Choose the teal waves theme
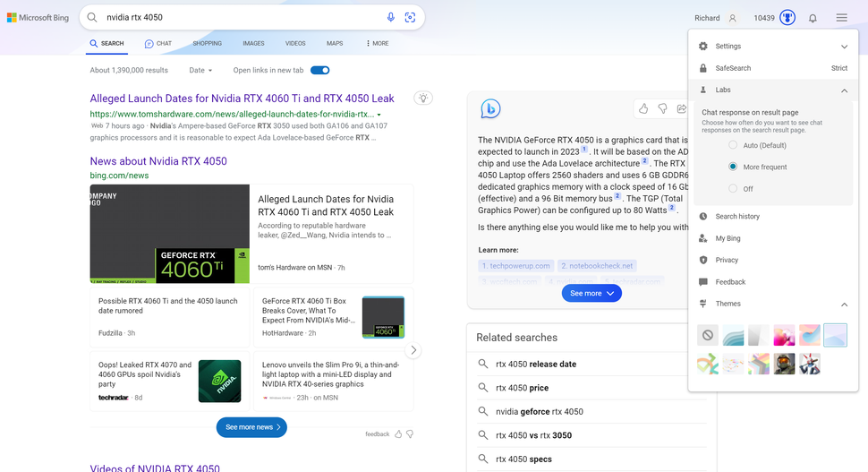Screen dimensions: 868x472 point(733,335)
